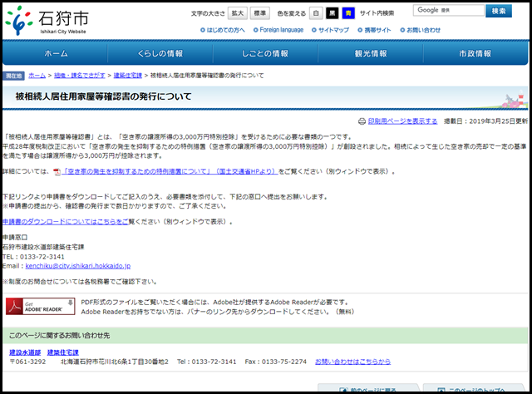The width and height of the screenshot is (532, 394).
Task: Click the このページに関するお問い合わせ先 heading
Action: point(59,336)
